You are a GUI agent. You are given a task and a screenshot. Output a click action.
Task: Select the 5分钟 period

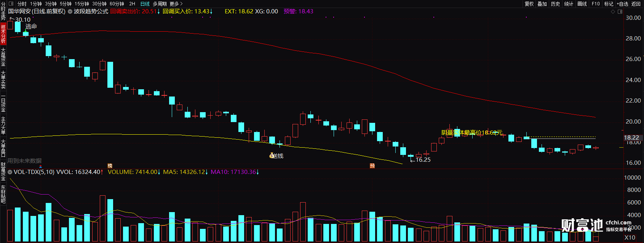tap(66, 4)
